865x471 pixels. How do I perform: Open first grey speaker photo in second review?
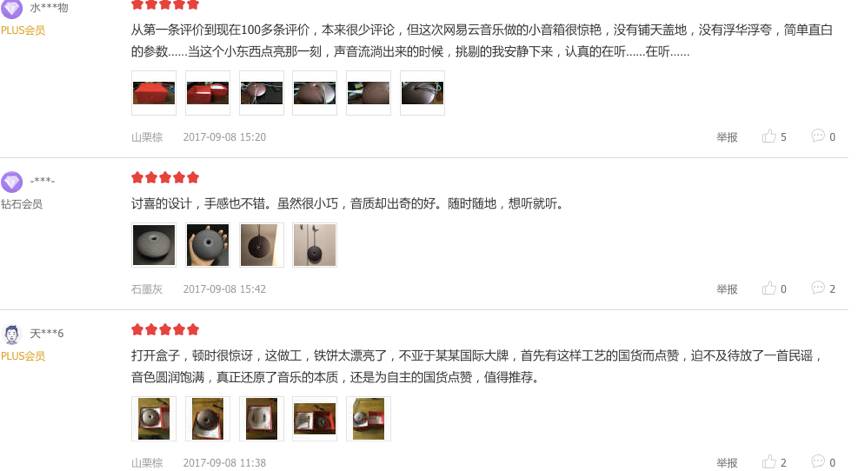154,245
